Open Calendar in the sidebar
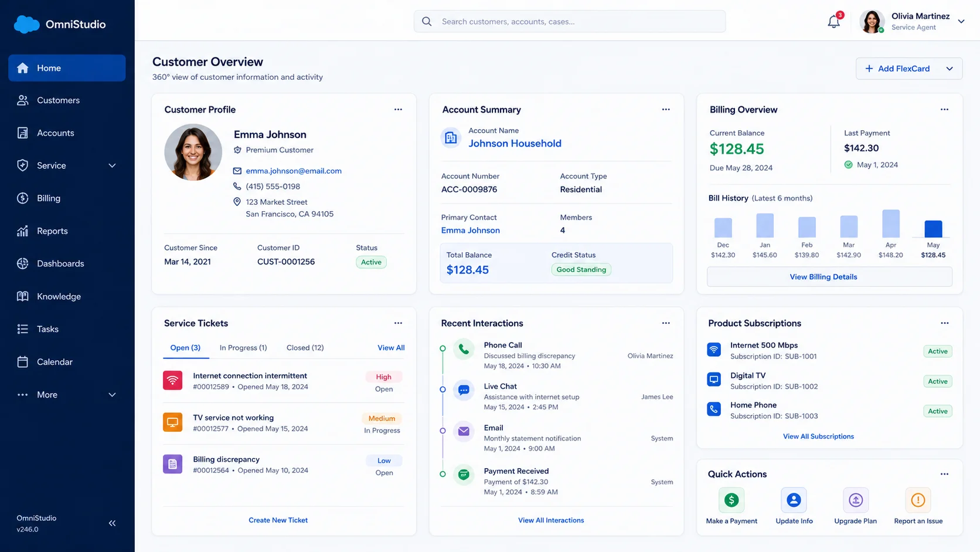This screenshot has height=552, width=980. coord(67,362)
